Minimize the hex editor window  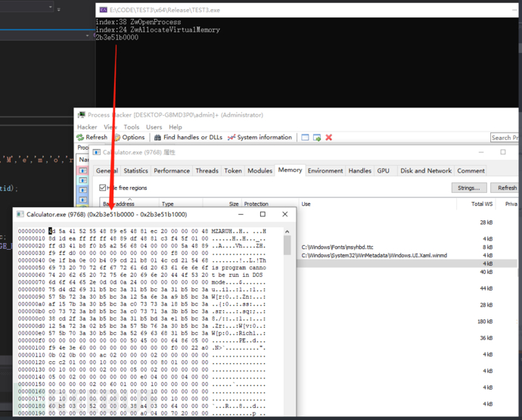tap(241, 214)
